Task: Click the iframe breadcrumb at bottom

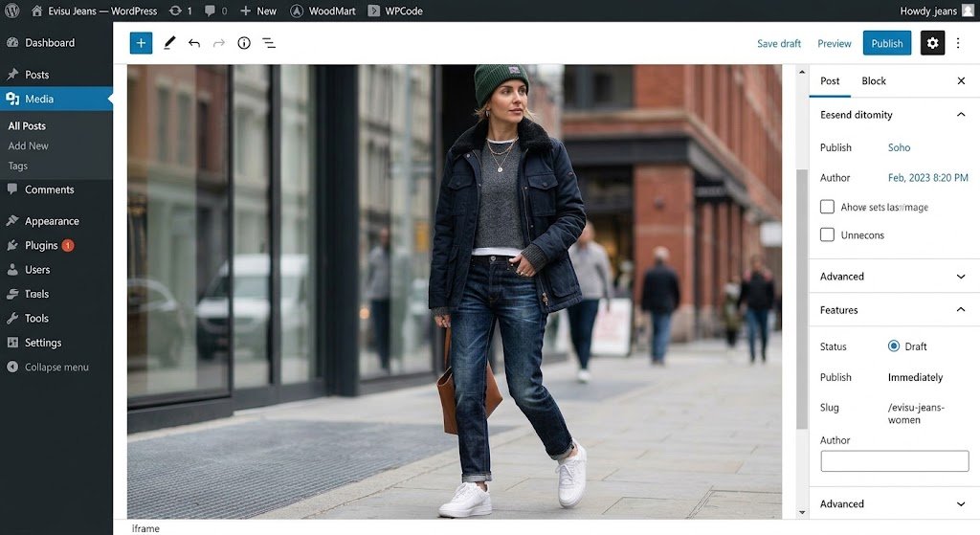Action: coord(145,528)
